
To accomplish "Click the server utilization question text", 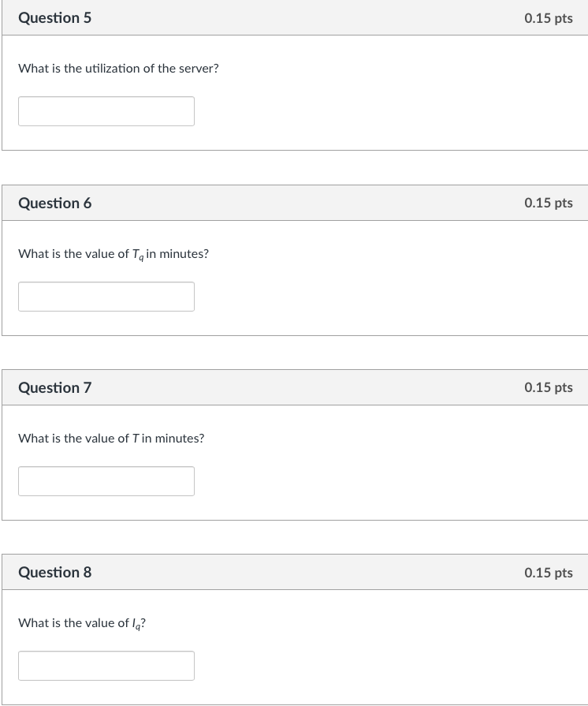I will click(118, 68).
